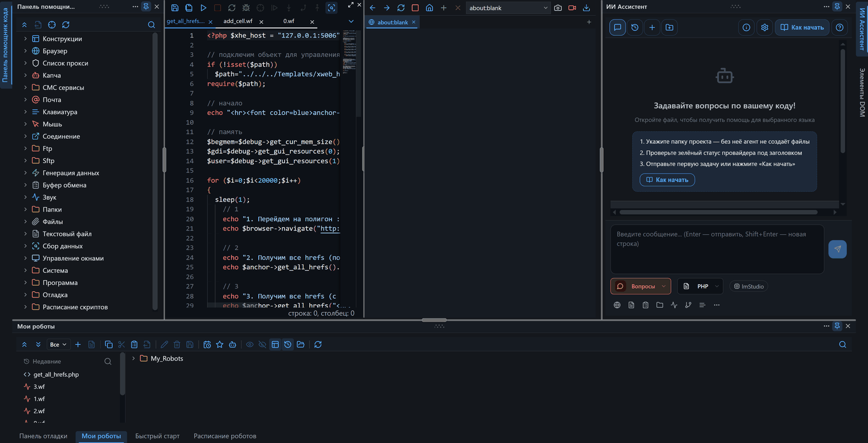Open the PHP language dropdown
868x443 pixels.
(700, 286)
